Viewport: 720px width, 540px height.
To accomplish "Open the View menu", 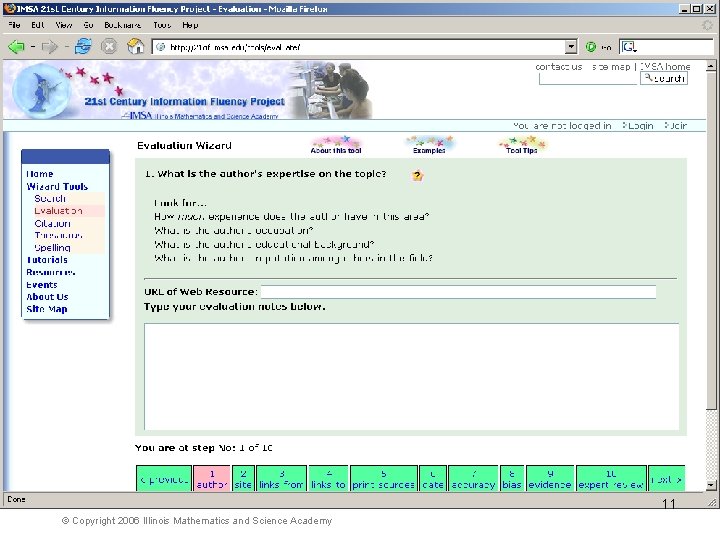I will tap(64, 25).
